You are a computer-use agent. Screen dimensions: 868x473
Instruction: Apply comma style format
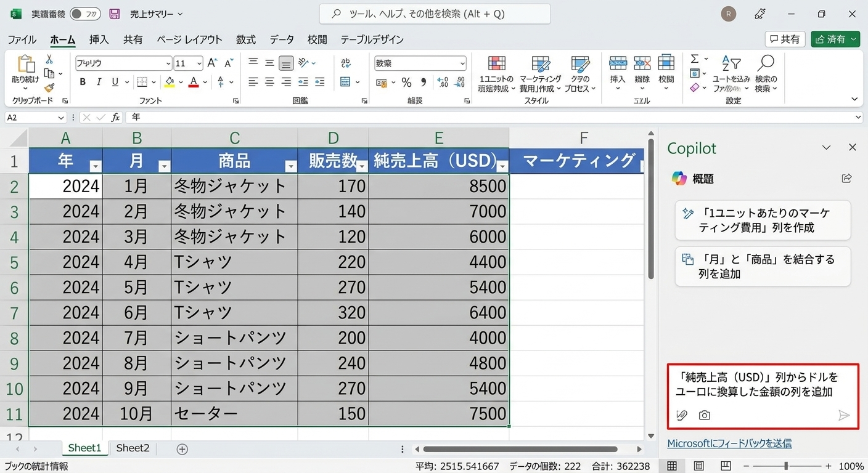coord(424,82)
